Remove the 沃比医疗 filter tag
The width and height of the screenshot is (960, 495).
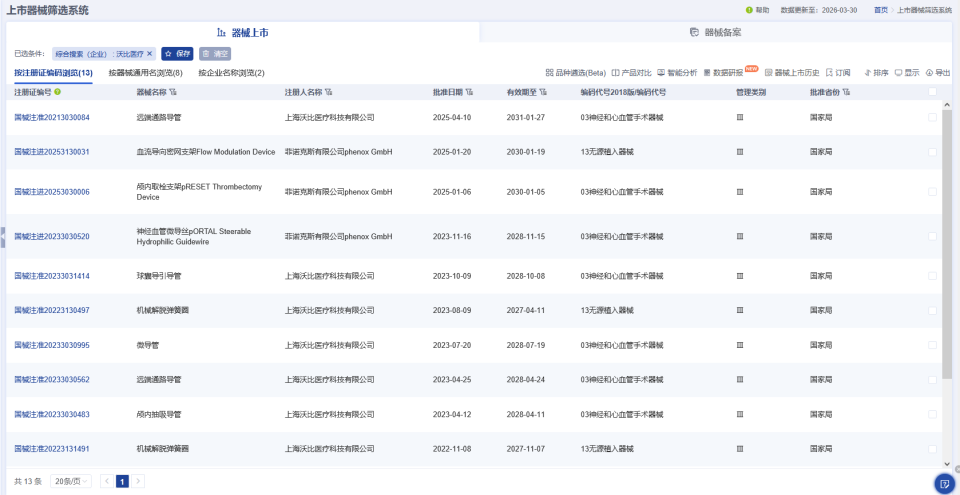coord(150,54)
